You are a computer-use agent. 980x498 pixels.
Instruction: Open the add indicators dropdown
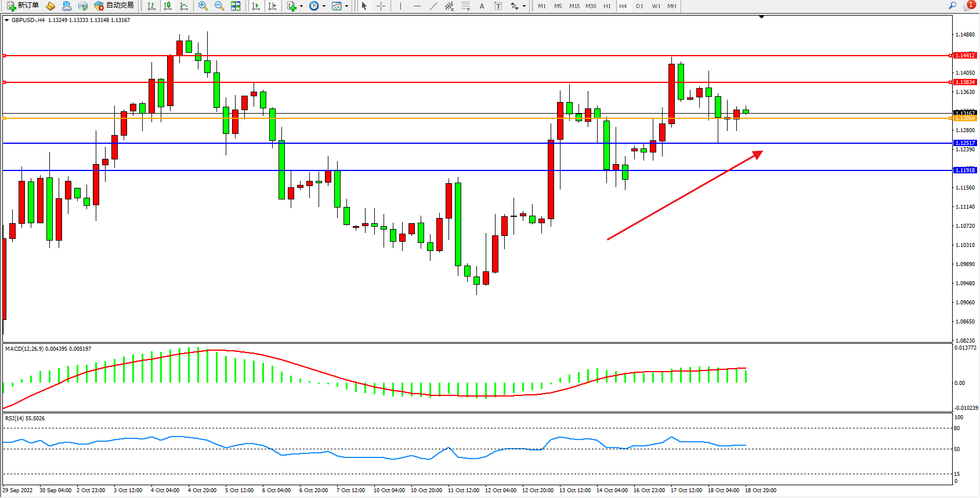point(295,6)
